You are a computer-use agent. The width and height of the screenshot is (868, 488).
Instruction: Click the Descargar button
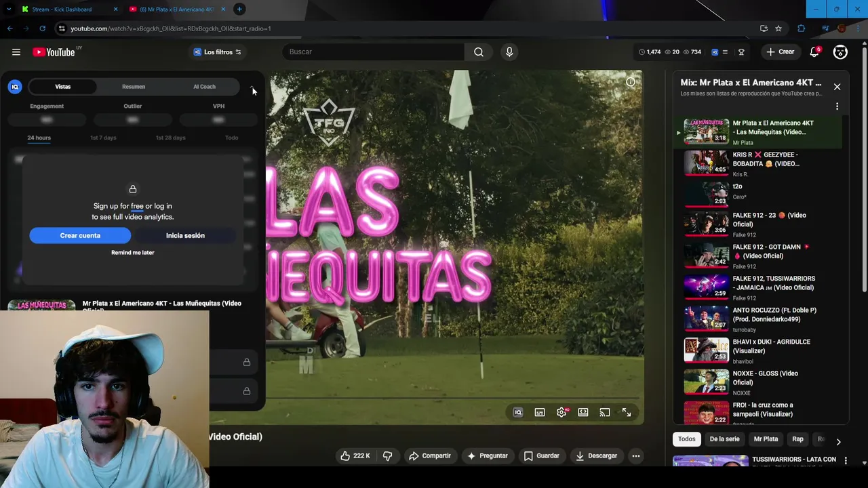point(596,456)
